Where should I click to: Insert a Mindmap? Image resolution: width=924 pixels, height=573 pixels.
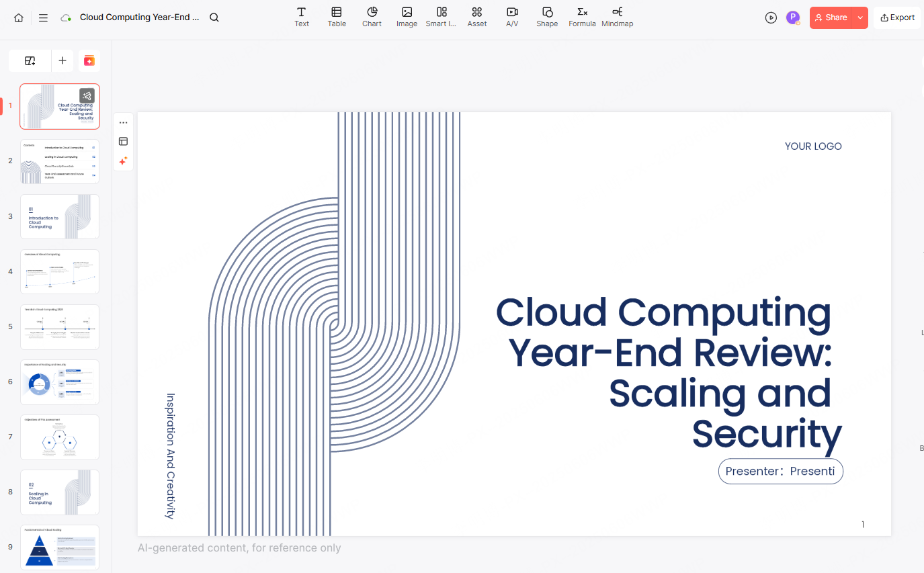[617, 17]
